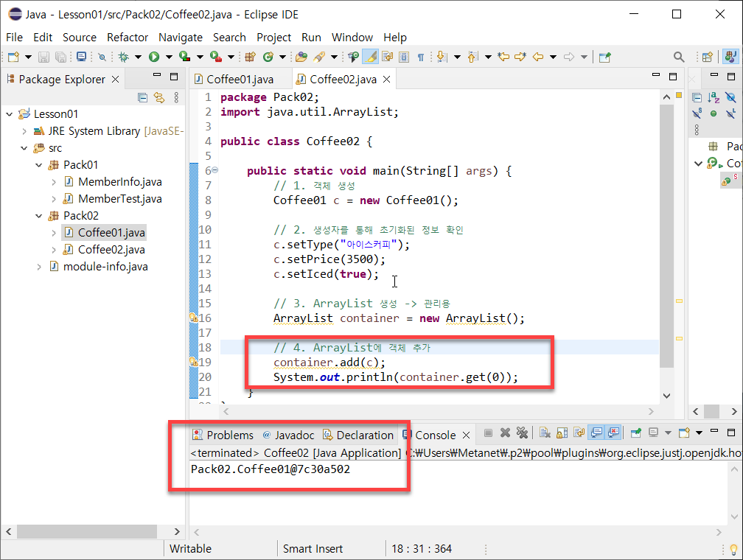Toggle console Word Wrap

579,433
